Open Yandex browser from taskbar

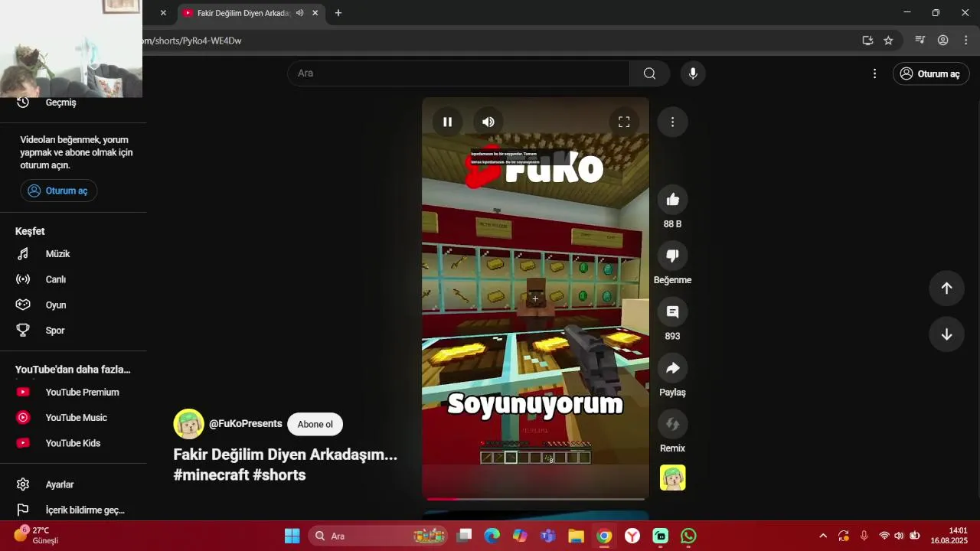(x=632, y=536)
